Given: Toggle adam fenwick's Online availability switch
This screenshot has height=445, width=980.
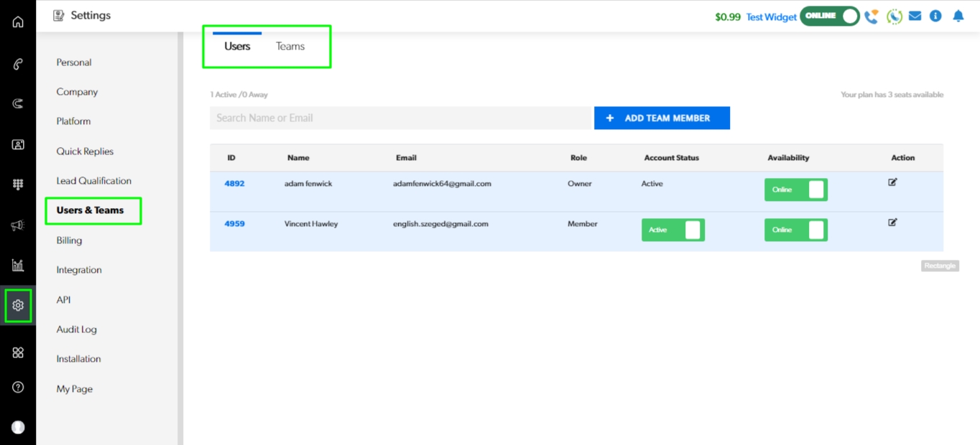Looking at the screenshot, I should (x=795, y=189).
